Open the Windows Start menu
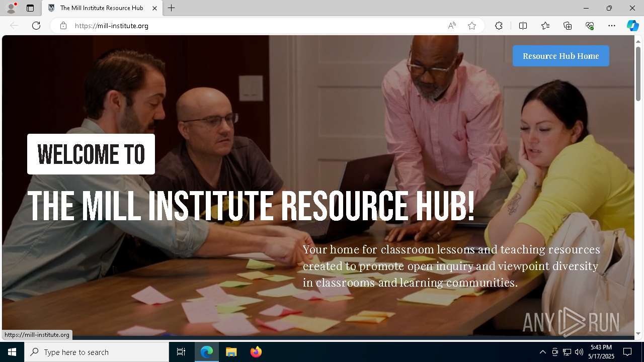 click(12, 352)
